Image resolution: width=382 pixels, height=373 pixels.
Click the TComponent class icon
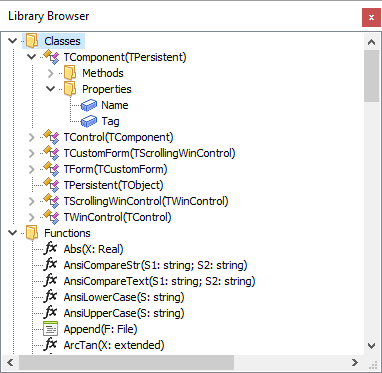tap(51, 57)
